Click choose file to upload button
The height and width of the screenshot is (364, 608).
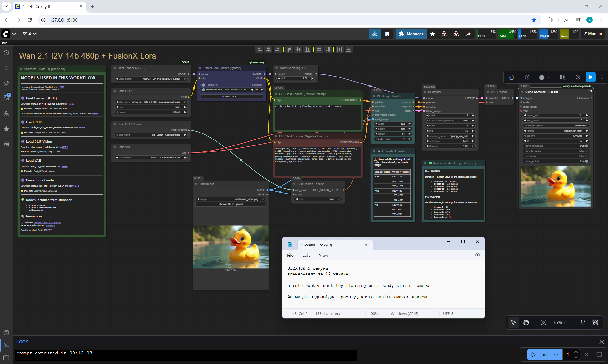[231, 204]
